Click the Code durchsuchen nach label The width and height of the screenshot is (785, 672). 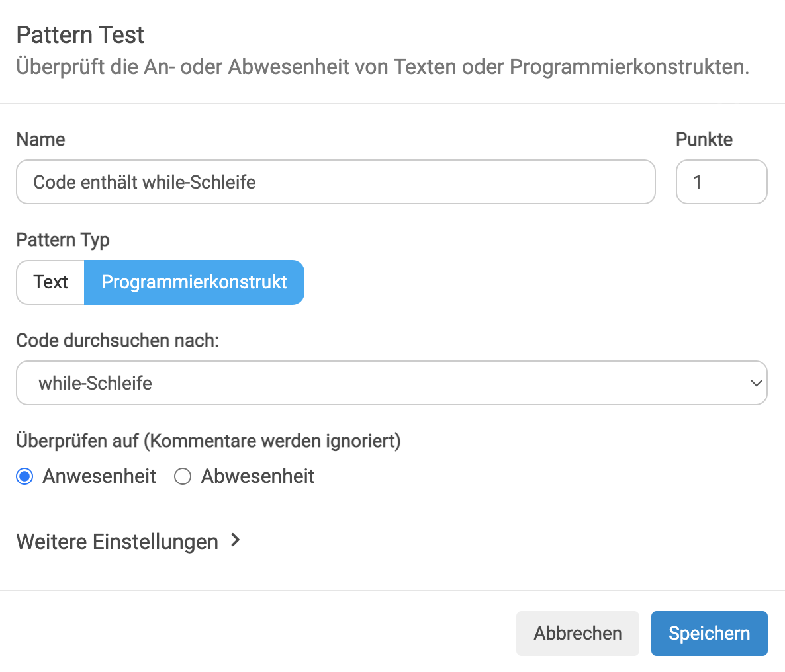pyautogui.click(x=118, y=341)
